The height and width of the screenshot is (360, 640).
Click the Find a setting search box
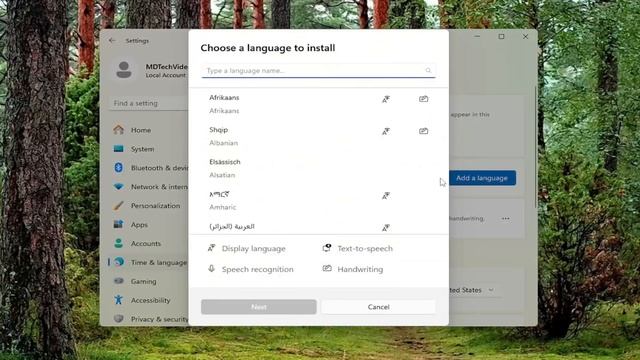149,103
